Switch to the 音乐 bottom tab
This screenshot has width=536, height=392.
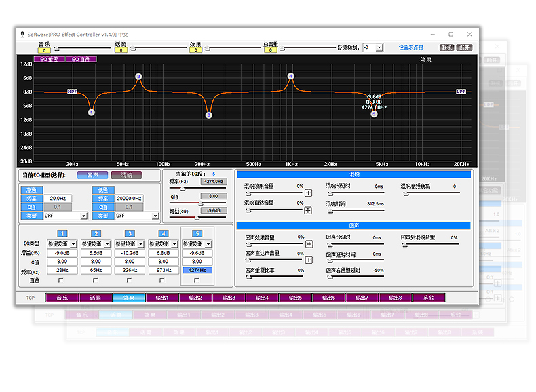point(62,298)
